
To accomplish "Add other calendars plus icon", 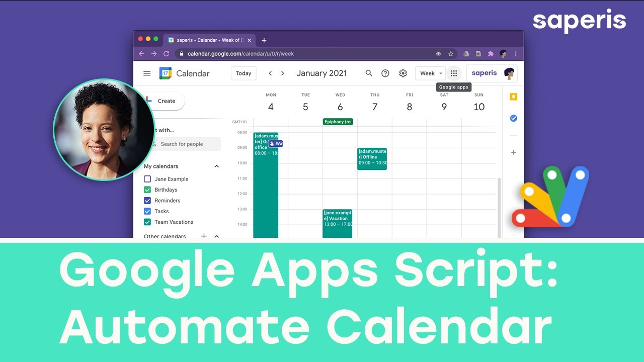I will (x=204, y=236).
